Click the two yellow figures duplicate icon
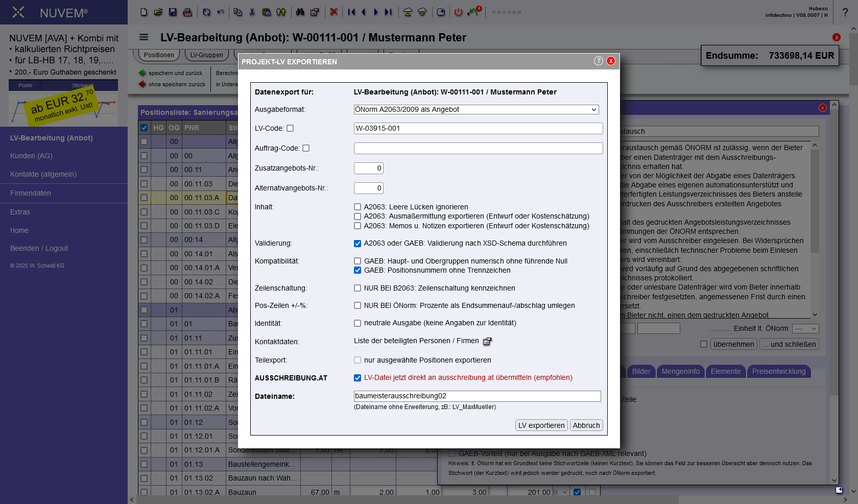Image resolution: width=858 pixels, height=504 pixels. pos(281,12)
